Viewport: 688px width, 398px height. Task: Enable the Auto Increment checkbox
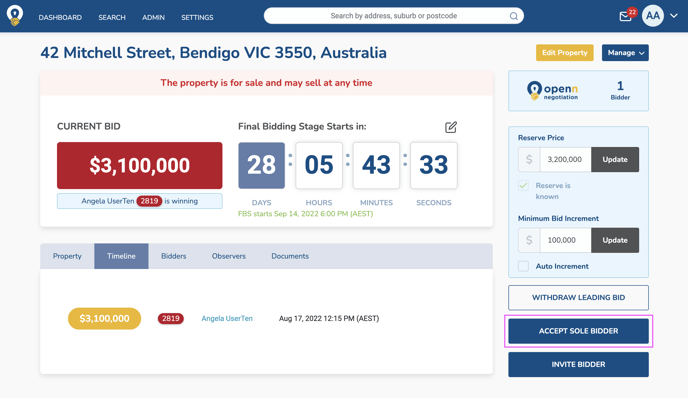pyautogui.click(x=523, y=266)
